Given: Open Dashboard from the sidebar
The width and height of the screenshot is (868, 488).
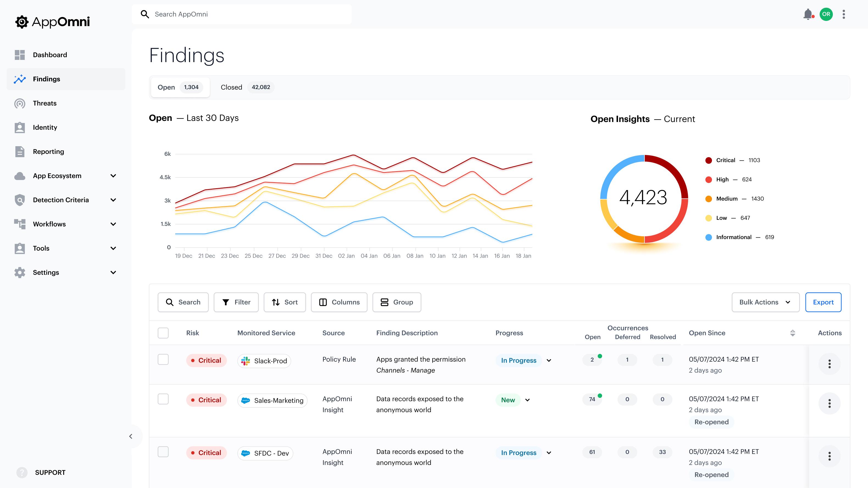Looking at the screenshot, I should coord(50,55).
